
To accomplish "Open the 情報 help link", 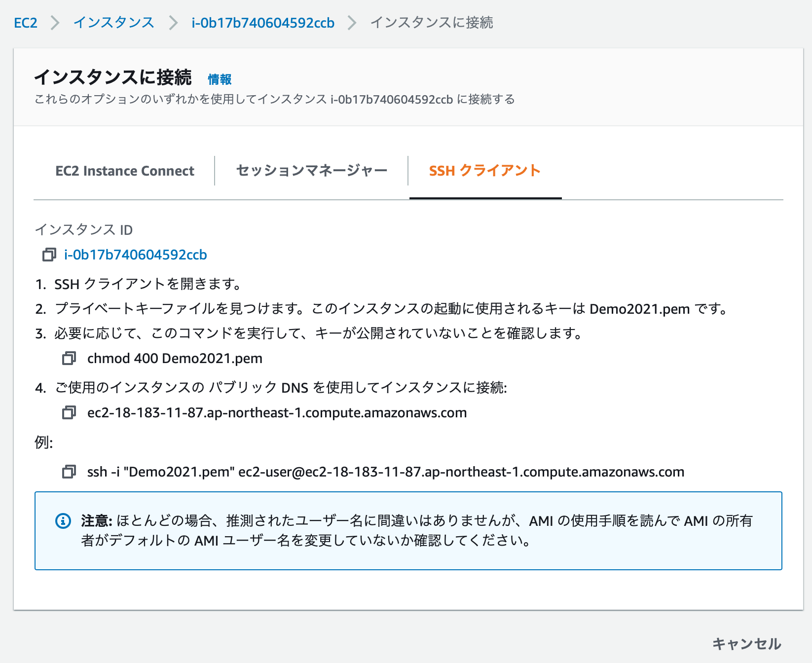I will [x=220, y=79].
